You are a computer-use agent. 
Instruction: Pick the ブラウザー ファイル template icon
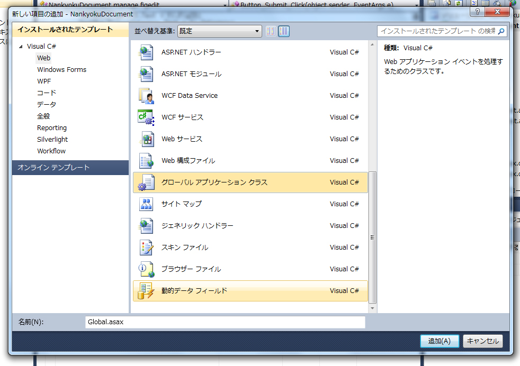coord(146,269)
